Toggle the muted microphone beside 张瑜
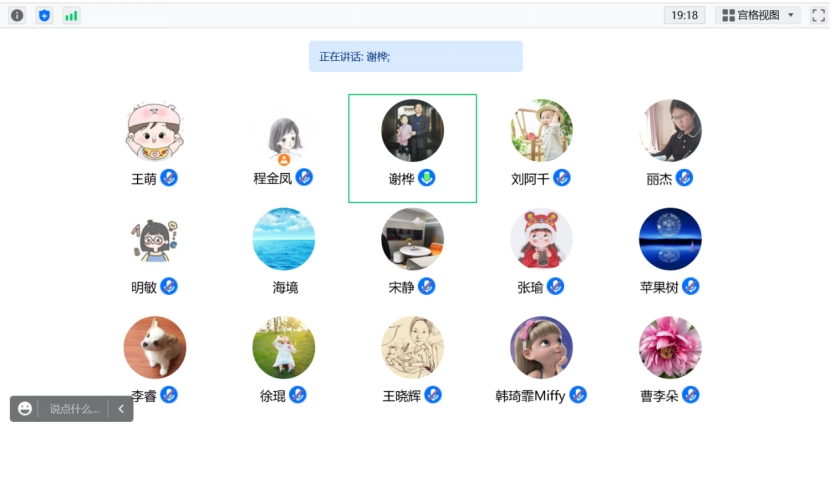Image resolution: width=830 pixels, height=489 pixels. (x=555, y=286)
